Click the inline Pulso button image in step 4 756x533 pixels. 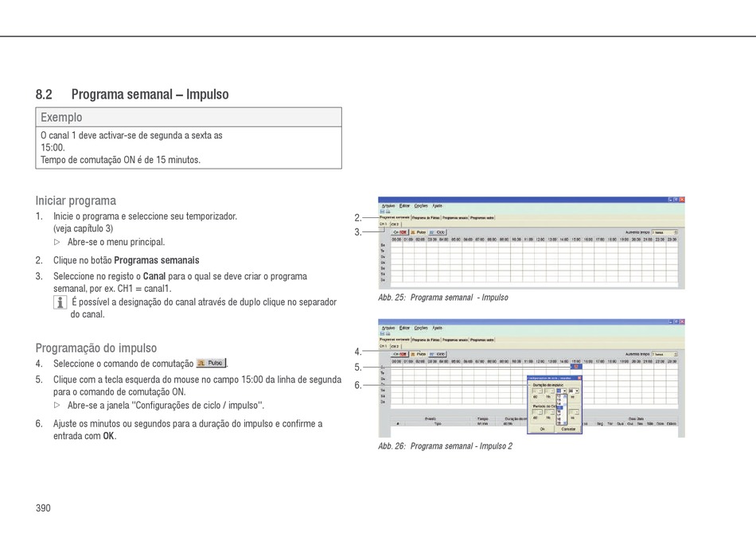[x=211, y=363]
